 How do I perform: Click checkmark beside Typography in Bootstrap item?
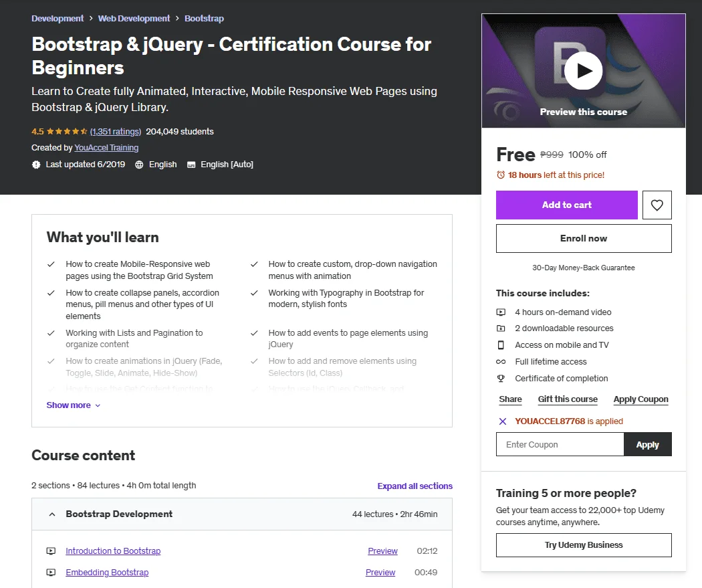click(254, 293)
